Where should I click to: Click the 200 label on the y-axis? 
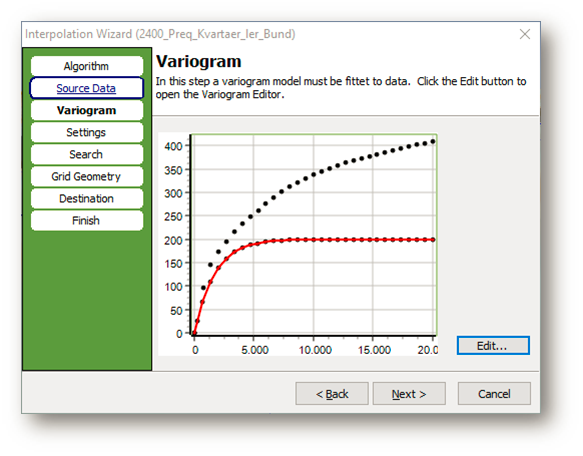[173, 241]
